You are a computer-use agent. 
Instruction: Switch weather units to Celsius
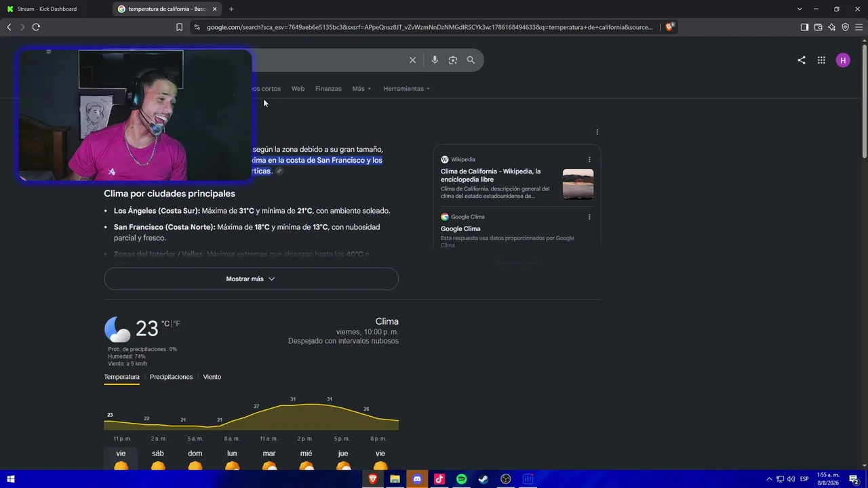(165, 324)
